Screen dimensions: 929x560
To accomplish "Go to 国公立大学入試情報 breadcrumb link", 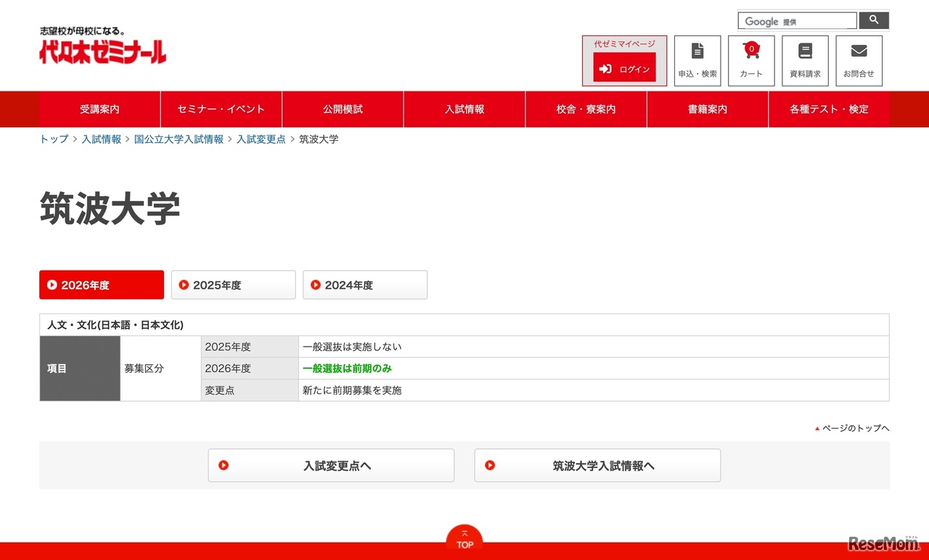I will pyautogui.click(x=179, y=139).
